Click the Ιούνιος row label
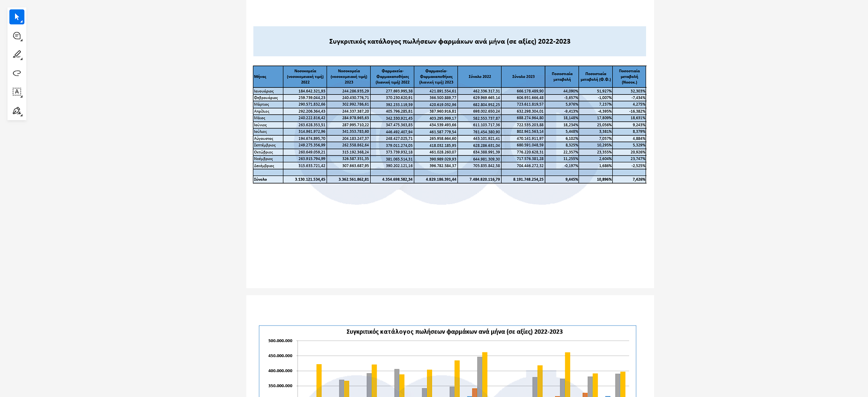 tap(260, 125)
